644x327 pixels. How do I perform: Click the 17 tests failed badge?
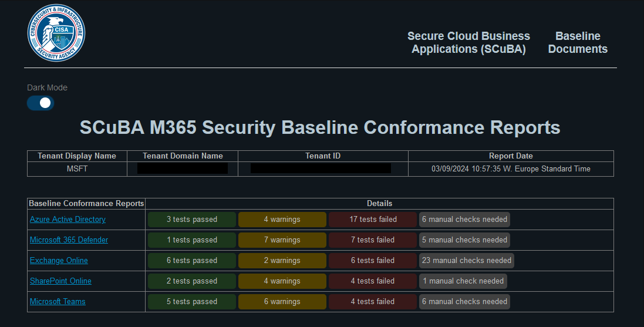[x=373, y=220]
